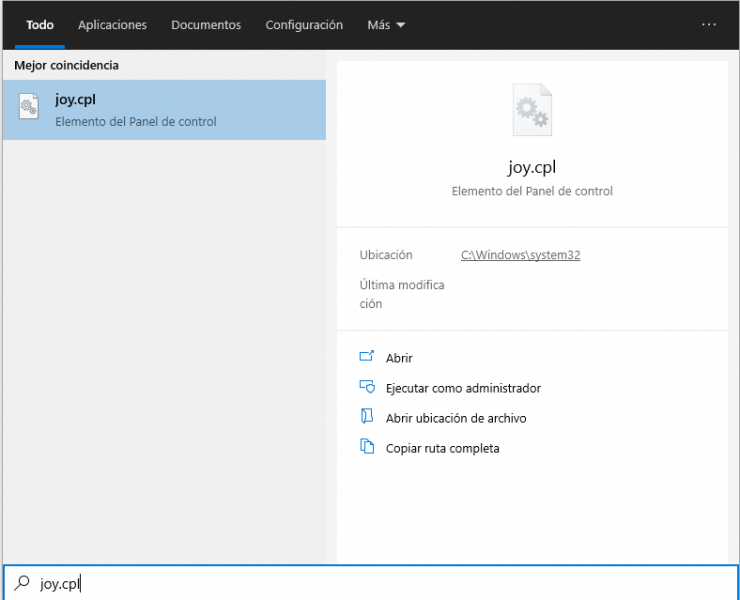Click the Abrir open icon
The height and width of the screenshot is (600, 740).
coord(367,357)
